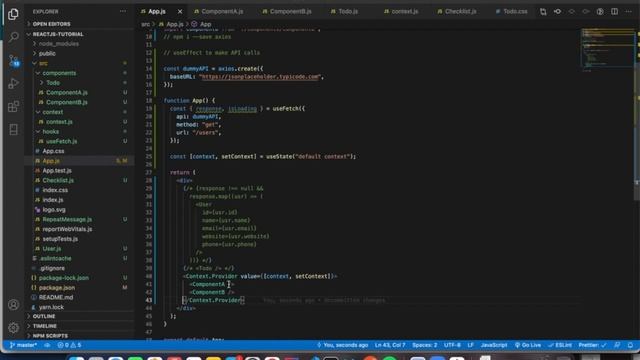
Task: Open the Explorer view in activity bar
Action: click(x=13, y=14)
